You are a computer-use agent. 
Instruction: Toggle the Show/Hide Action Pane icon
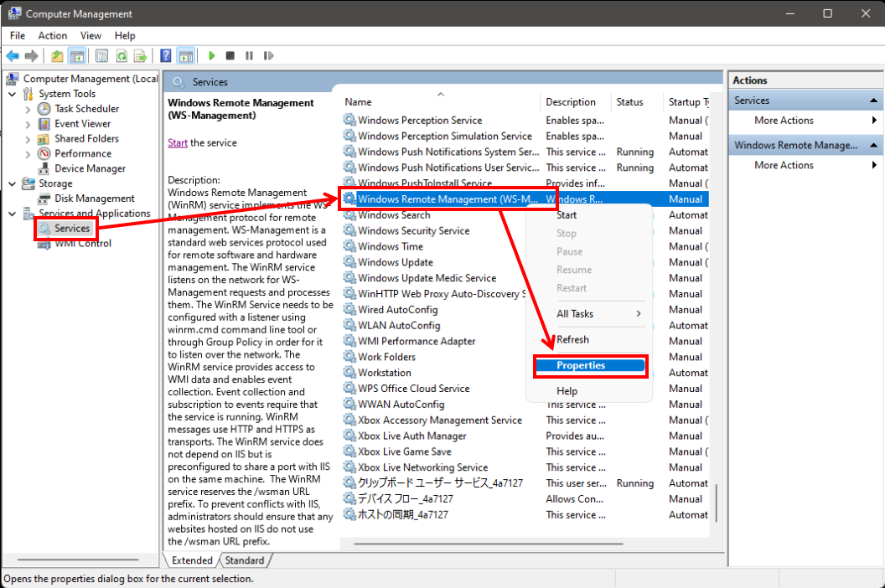(184, 55)
